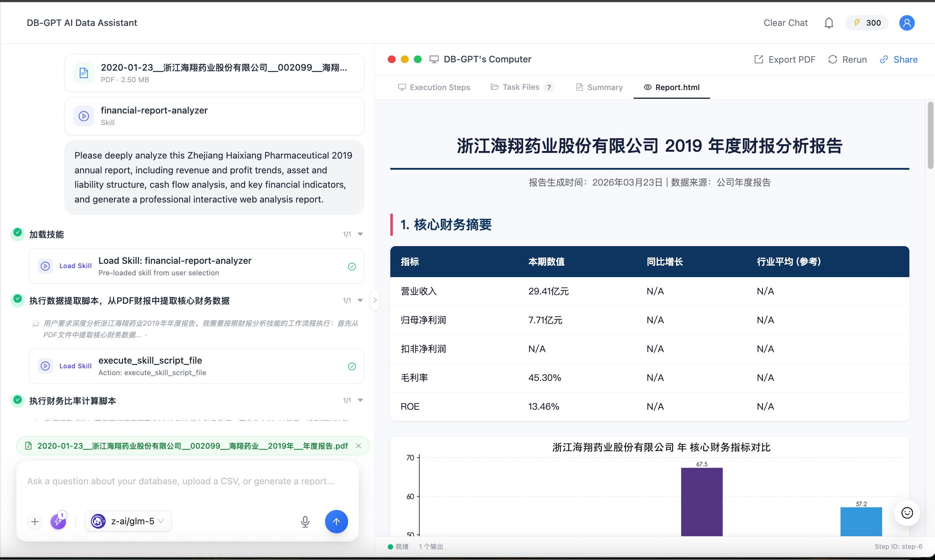
Task: Click the smiley feedback icon
Action: tap(907, 513)
